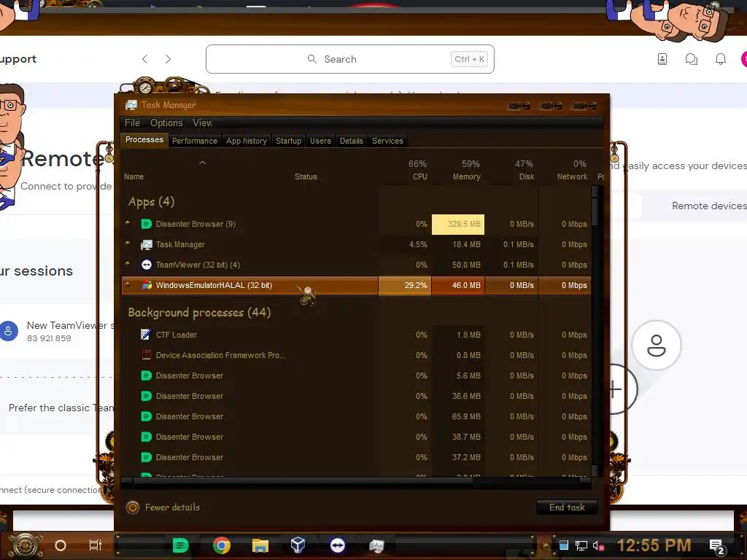Switch to the Details tab
Viewport: 747px width, 560px height.
(x=352, y=141)
